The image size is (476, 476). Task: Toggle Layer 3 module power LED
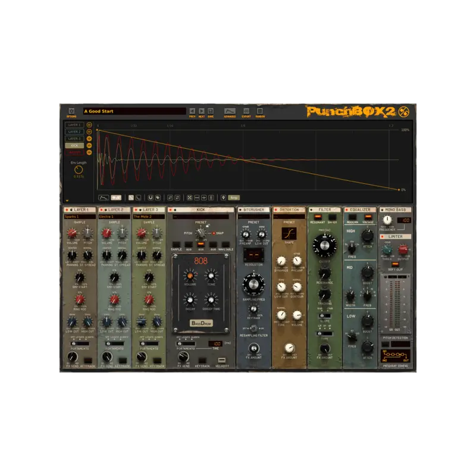[x=136, y=210]
